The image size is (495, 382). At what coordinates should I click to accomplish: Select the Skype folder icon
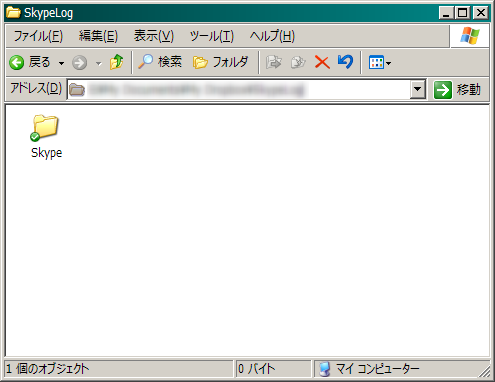[x=45, y=127]
